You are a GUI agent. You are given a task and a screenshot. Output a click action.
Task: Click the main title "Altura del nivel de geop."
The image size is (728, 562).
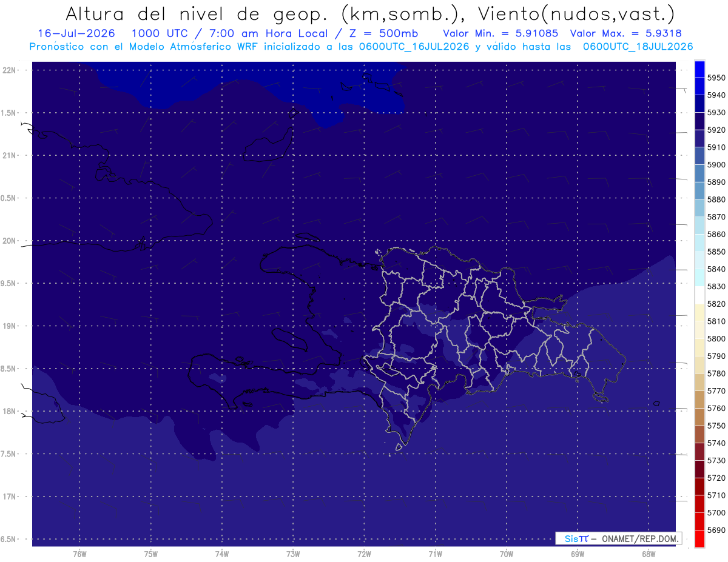197,13
